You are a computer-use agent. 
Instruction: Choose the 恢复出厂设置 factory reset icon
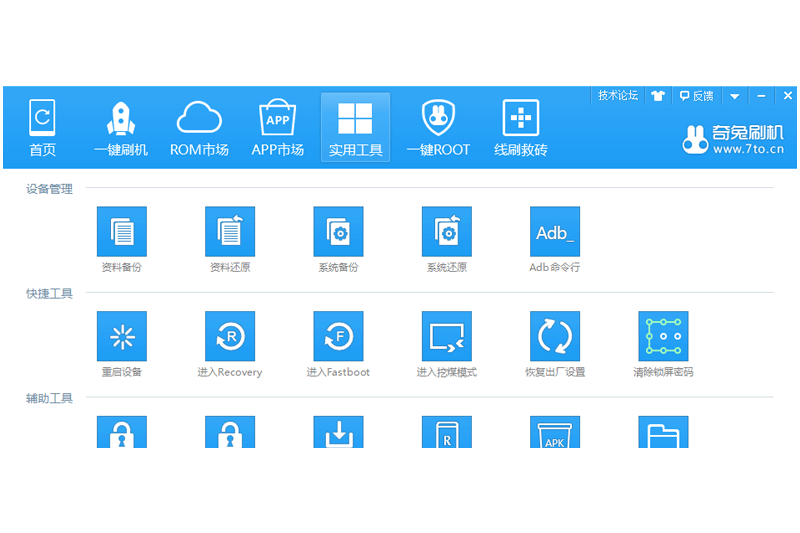tap(554, 336)
